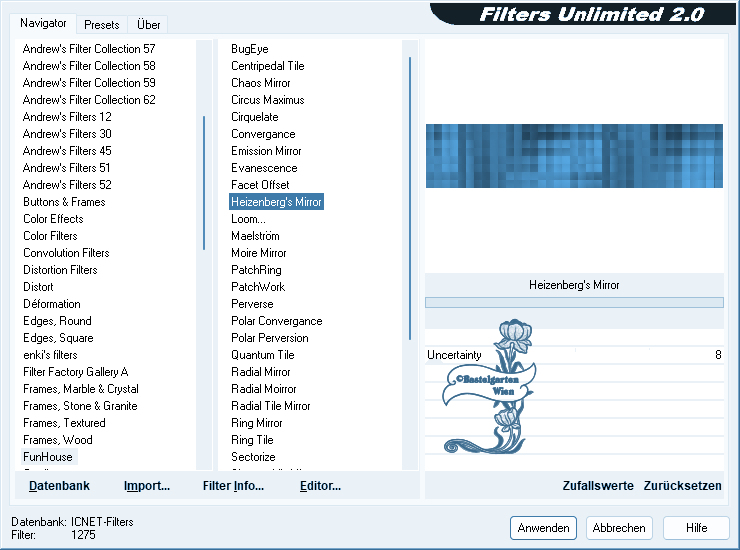740x550 pixels.
Task: Select Edges, Round category
Action: pos(57,321)
